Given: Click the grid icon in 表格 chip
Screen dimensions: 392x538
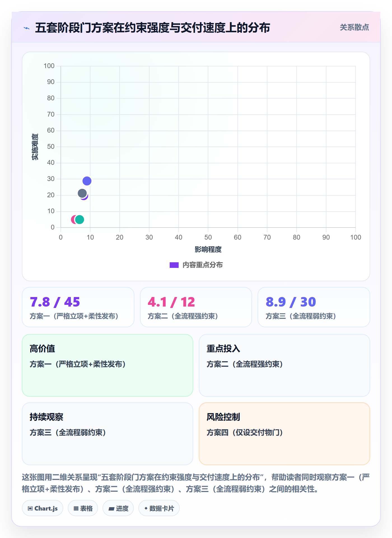Looking at the screenshot, I should pyautogui.click(x=76, y=509).
